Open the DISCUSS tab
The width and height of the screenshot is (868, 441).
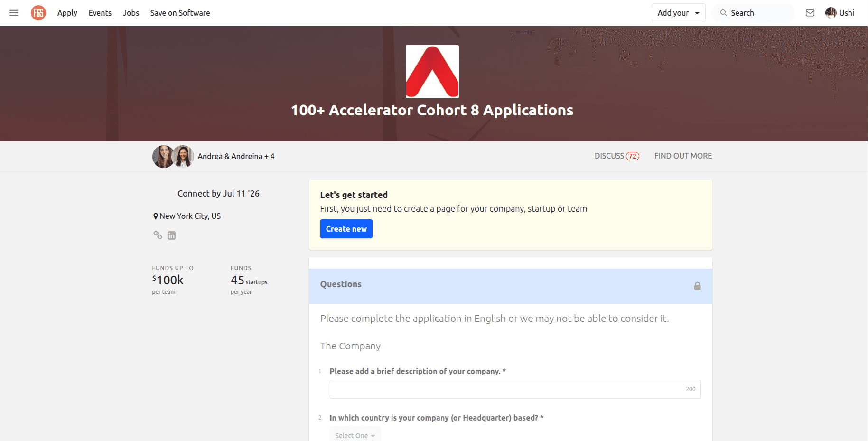tap(617, 156)
